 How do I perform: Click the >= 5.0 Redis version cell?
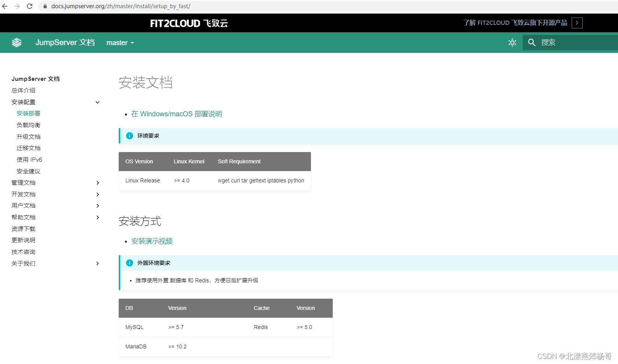coord(304,327)
